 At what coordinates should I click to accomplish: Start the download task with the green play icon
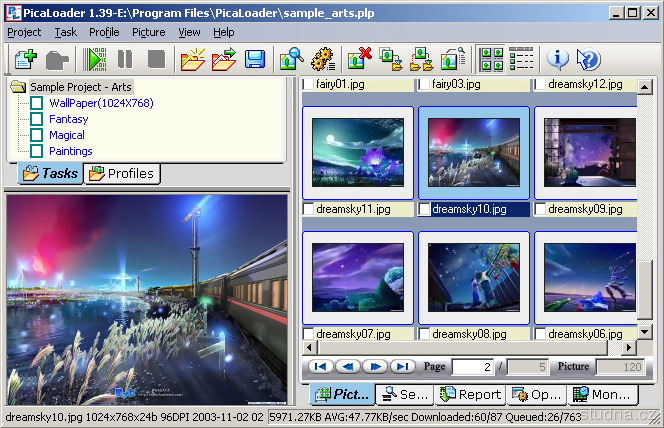coord(96,58)
